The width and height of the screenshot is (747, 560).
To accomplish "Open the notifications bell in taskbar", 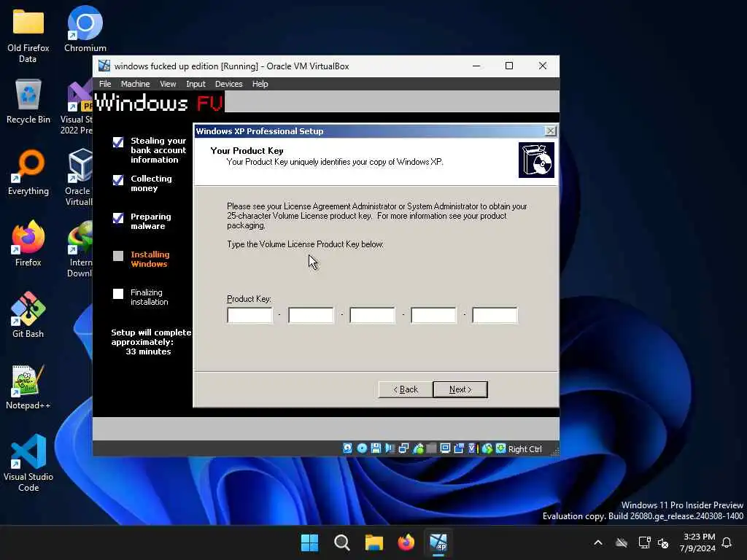I will pos(727,542).
